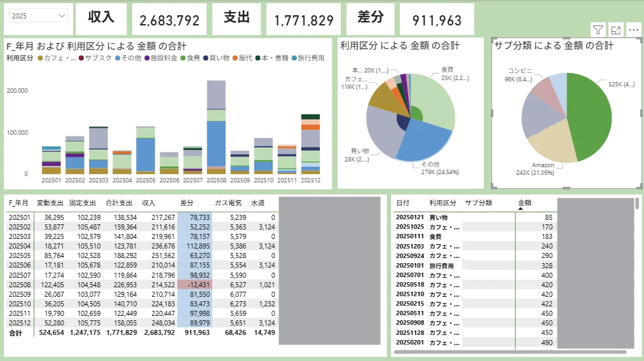This screenshot has height=361, width=644.
Task: Select the green 525K pie slice
Action: point(589,117)
